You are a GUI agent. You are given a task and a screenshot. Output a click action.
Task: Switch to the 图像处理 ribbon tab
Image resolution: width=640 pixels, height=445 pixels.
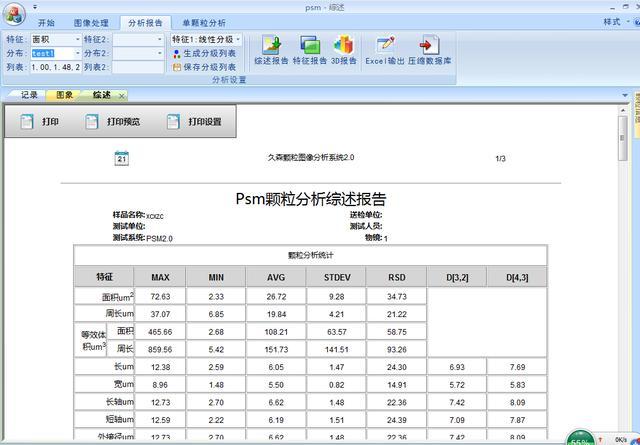coord(91,23)
